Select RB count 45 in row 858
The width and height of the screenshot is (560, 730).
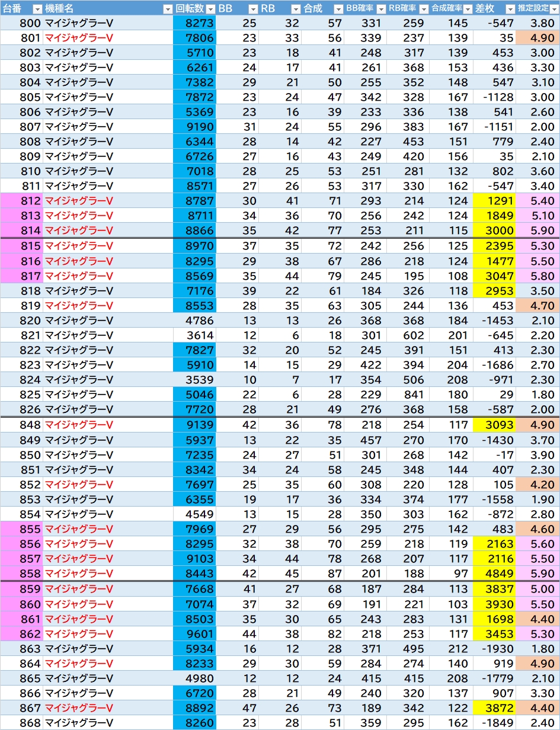(x=280, y=574)
